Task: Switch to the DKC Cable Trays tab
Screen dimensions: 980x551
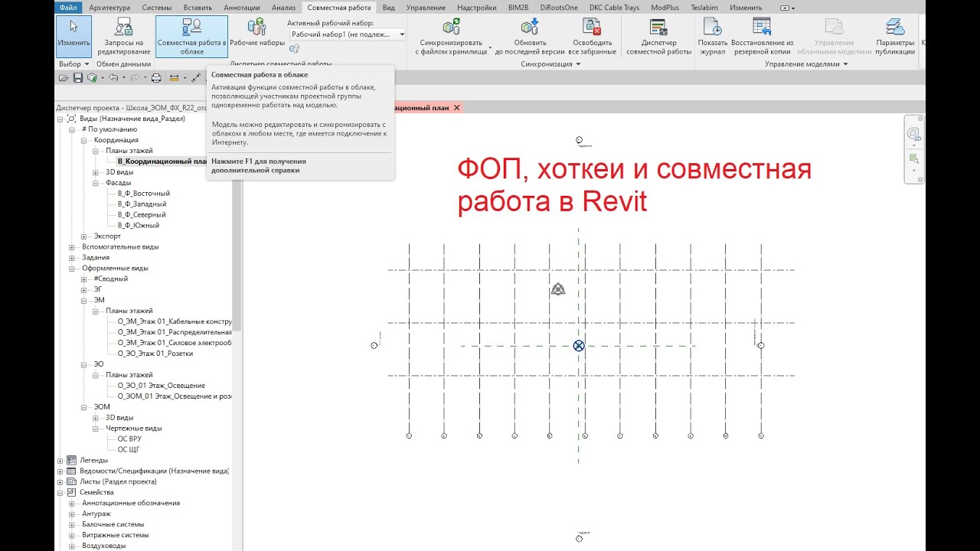Action: [614, 8]
